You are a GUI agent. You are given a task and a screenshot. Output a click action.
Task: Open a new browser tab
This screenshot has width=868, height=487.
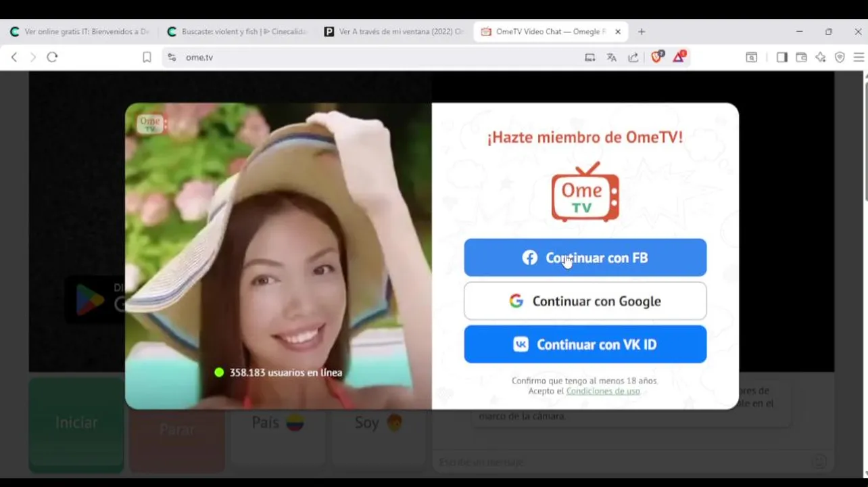pos(642,32)
